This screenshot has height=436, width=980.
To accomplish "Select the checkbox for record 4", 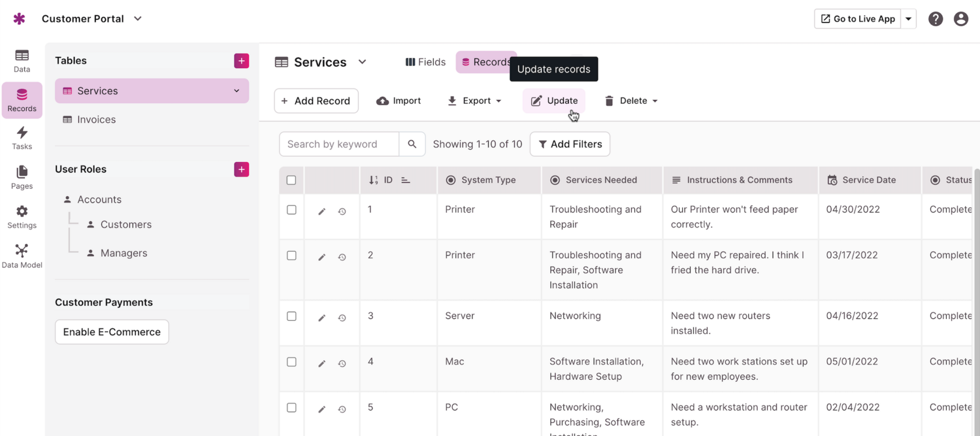I will [291, 362].
